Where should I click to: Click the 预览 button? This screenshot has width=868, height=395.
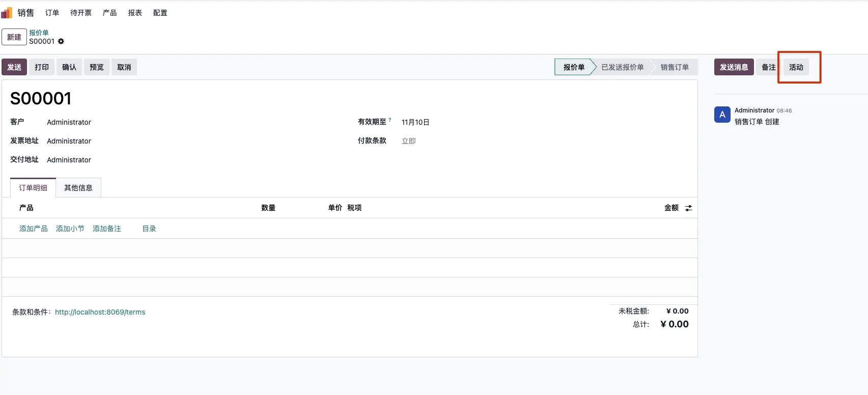click(97, 67)
